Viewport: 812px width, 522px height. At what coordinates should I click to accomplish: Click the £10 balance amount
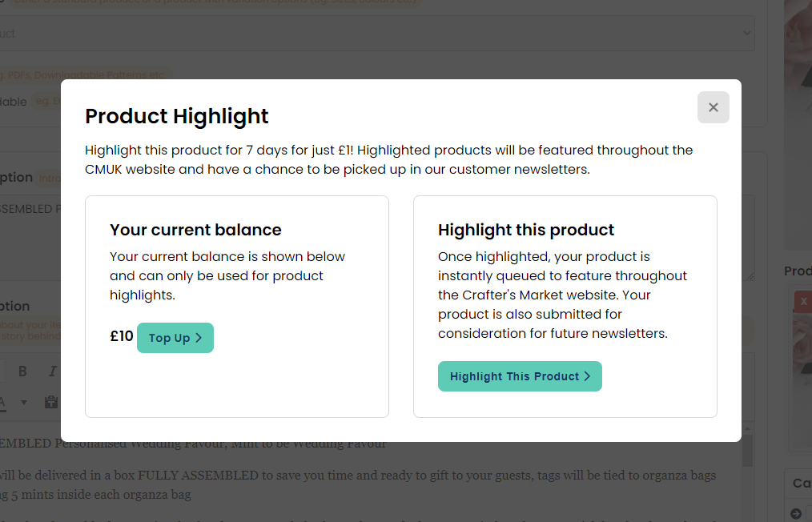tap(122, 337)
